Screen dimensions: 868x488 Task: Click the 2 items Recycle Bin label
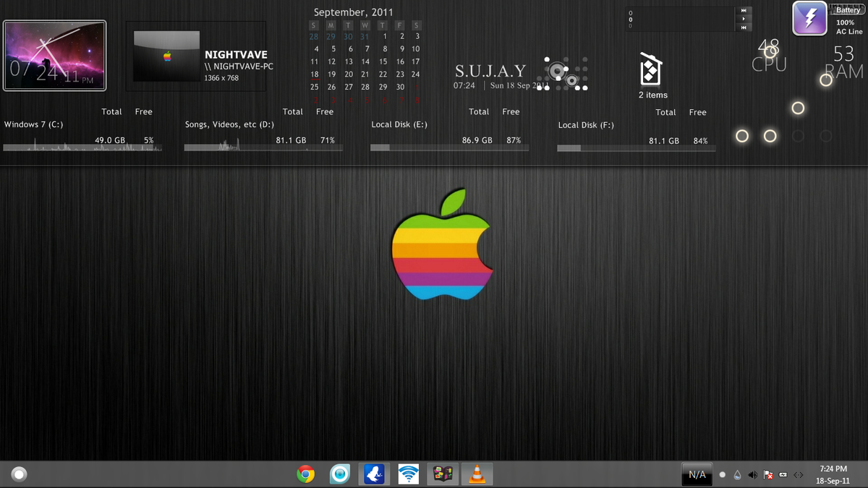tap(653, 95)
